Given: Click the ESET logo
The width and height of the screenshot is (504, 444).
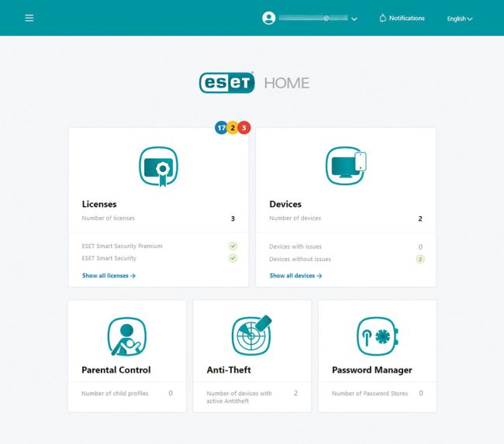Looking at the screenshot, I should click(x=227, y=83).
